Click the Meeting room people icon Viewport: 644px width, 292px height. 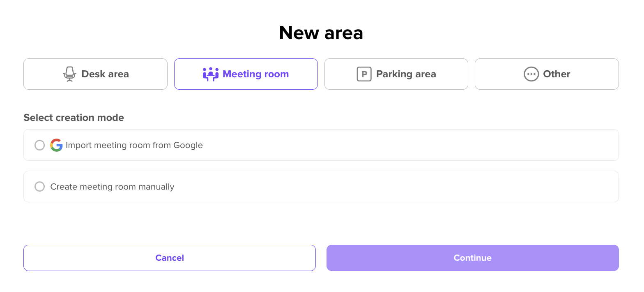211,74
